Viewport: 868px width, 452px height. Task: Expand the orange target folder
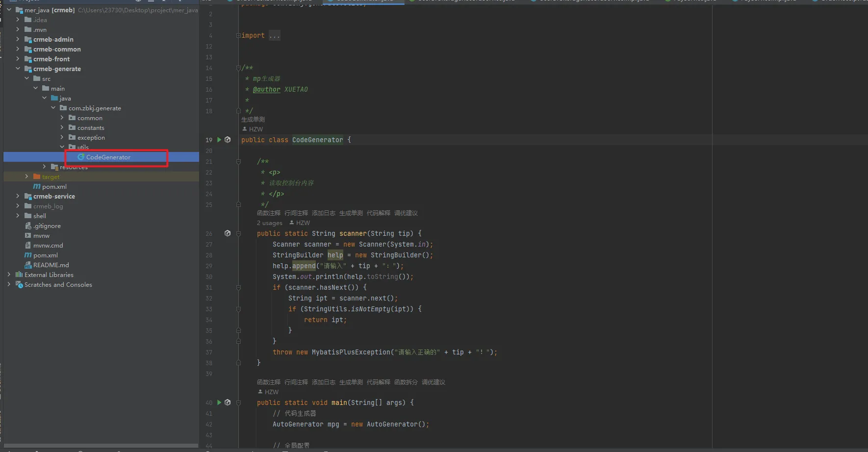(x=26, y=176)
